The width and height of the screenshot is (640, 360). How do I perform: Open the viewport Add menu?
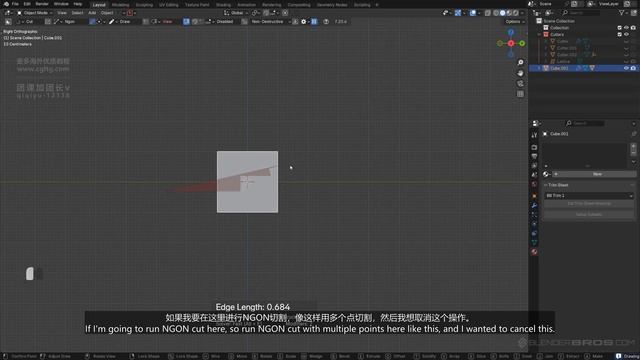pos(92,13)
